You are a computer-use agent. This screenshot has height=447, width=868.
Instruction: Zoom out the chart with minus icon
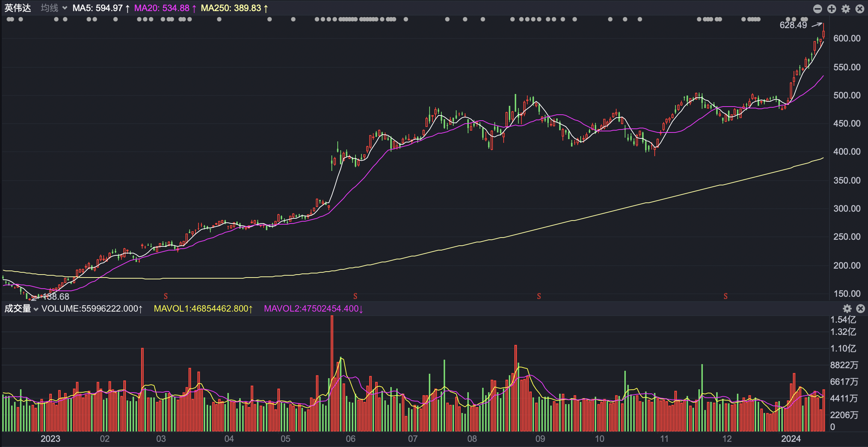click(x=818, y=9)
